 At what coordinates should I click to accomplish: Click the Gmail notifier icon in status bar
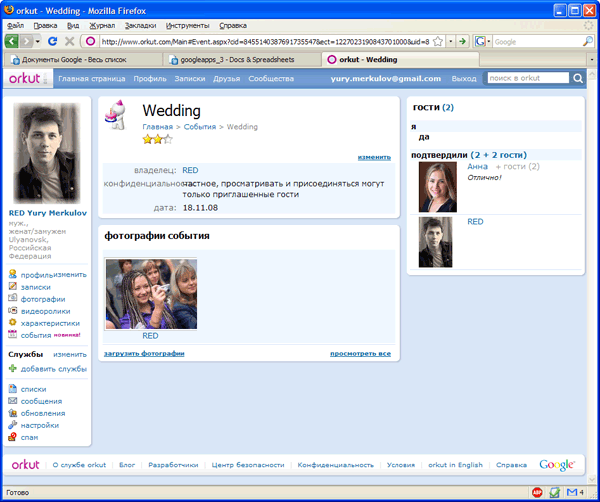pos(572,492)
